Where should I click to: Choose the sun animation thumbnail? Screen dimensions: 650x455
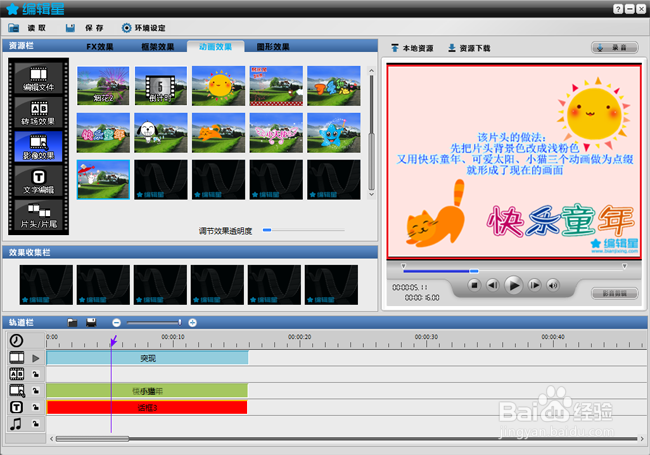click(x=218, y=86)
